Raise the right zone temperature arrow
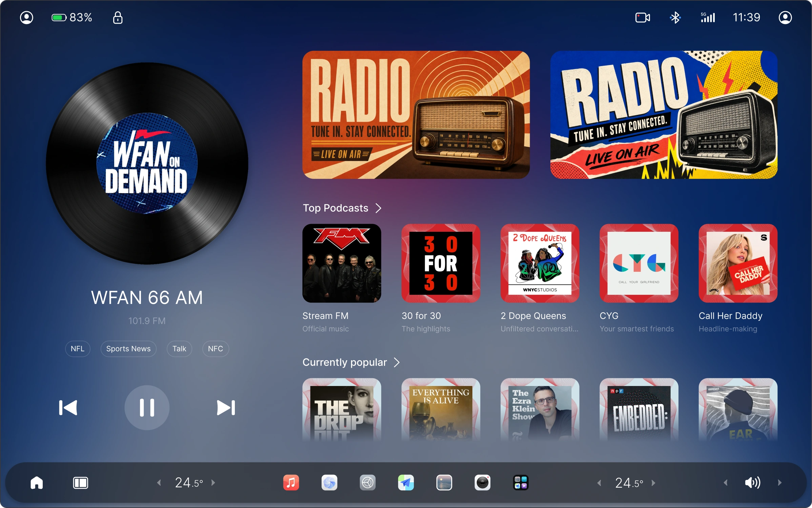The width and height of the screenshot is (812, 508). click(x=653, y=483)
